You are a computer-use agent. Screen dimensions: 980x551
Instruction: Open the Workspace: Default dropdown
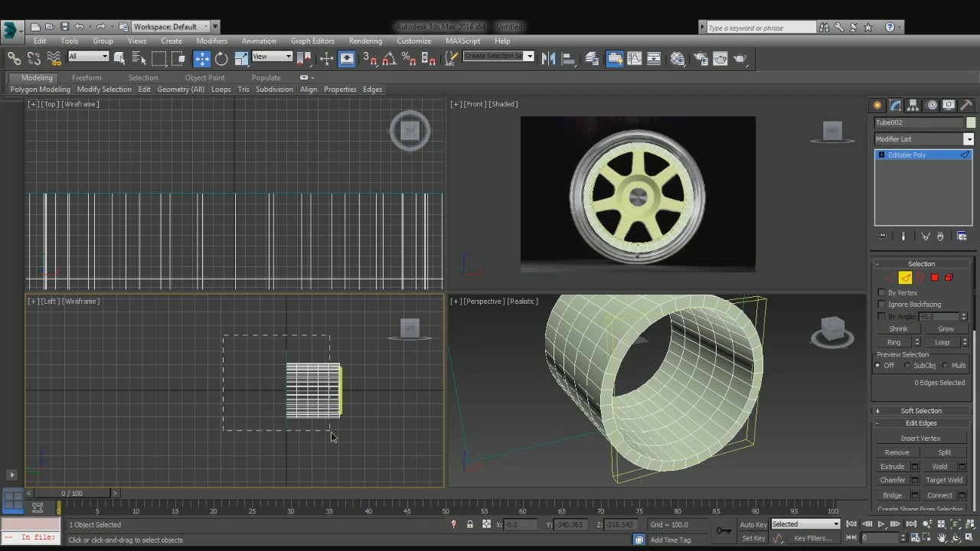point(175,27)
